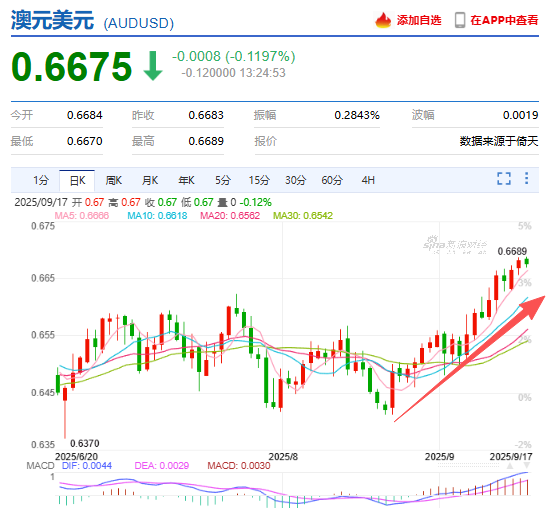
Task: Click the small down triangle near 2025/9/17
Action: (526, 465)
